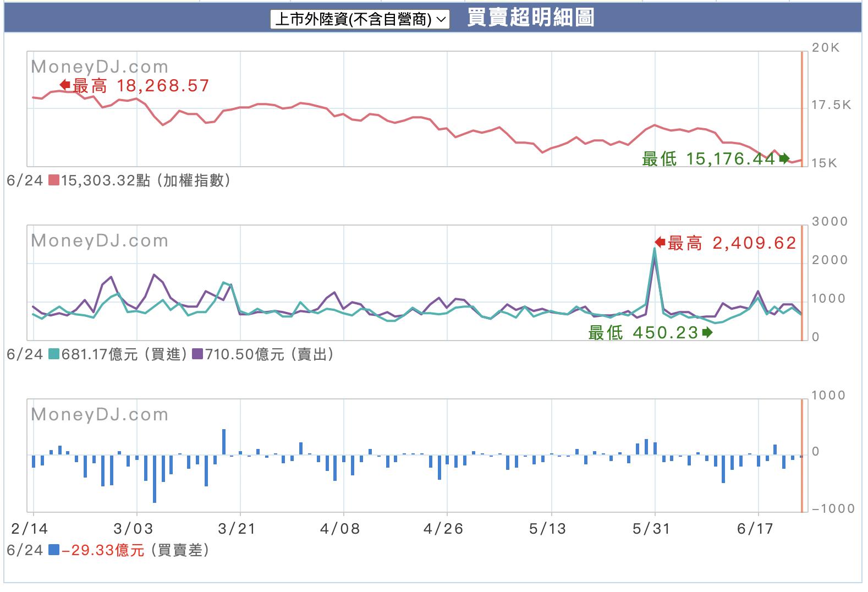Click the -29.33億元 (買賣差) value
The height and width of the screenshot is (592, 868).
[135, 550]
